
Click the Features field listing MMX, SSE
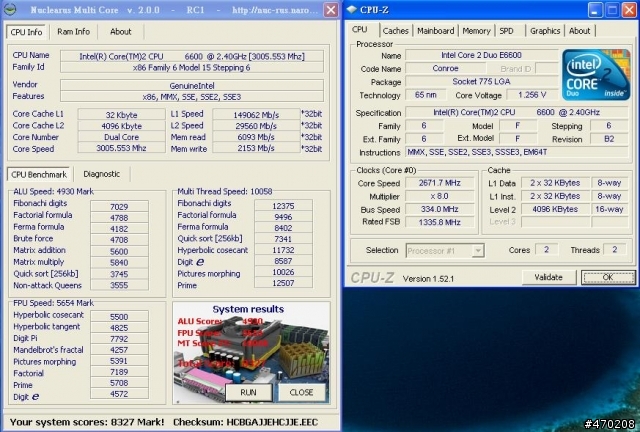(x=192, y=97)
